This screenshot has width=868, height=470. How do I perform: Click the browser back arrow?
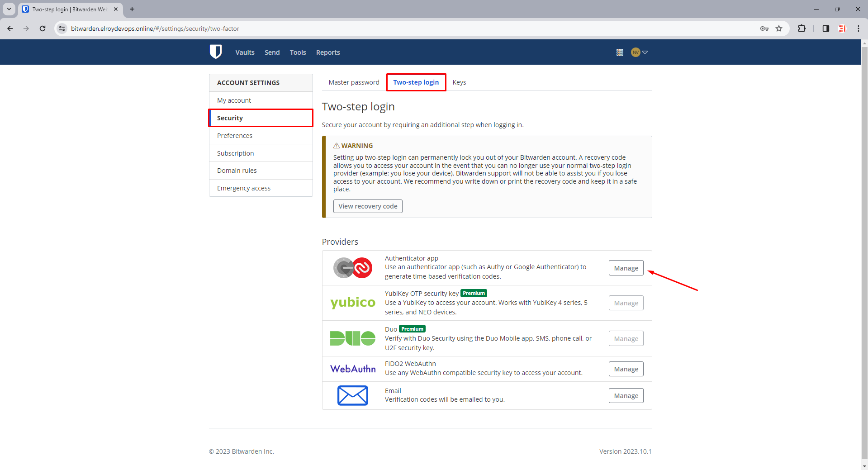pyautogui.click(x=10, y=28)
